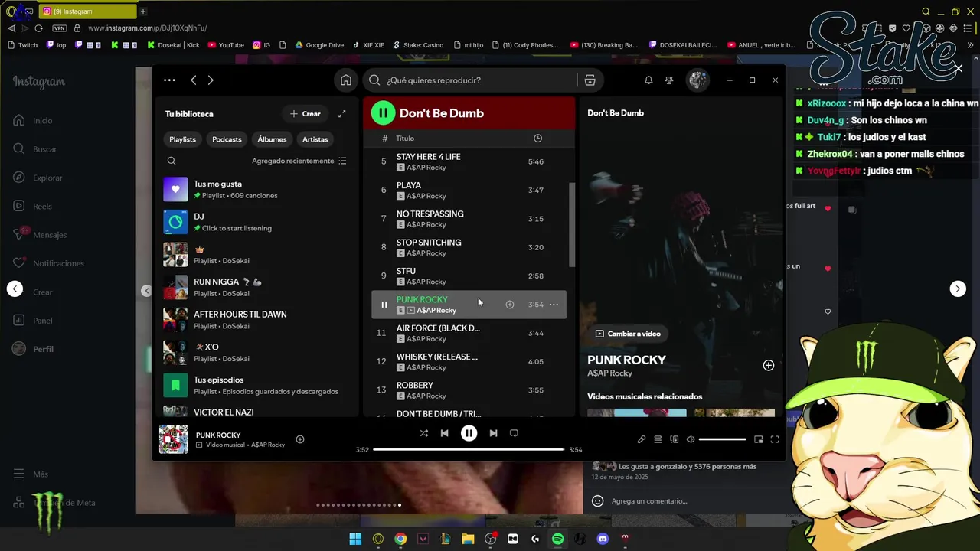Skip to the previous track
The image size is (980, 551).
point(444,433)
